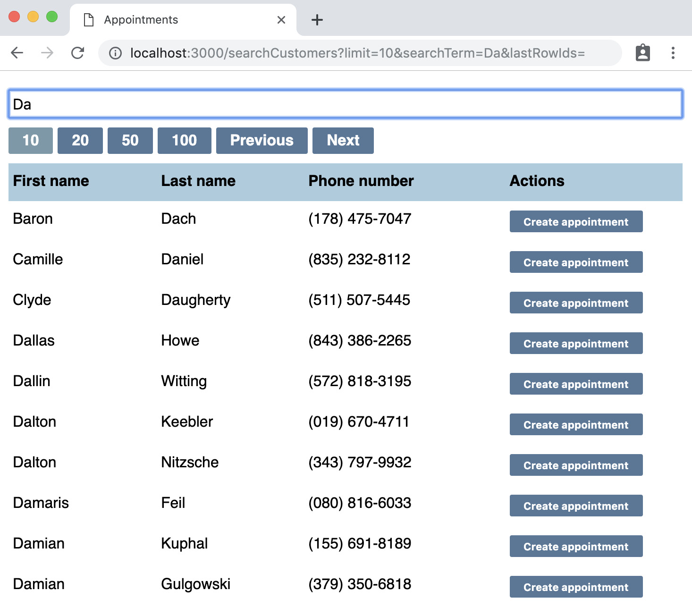Close the Appointments tab
692x616 pixels.
tap(281, 19)
